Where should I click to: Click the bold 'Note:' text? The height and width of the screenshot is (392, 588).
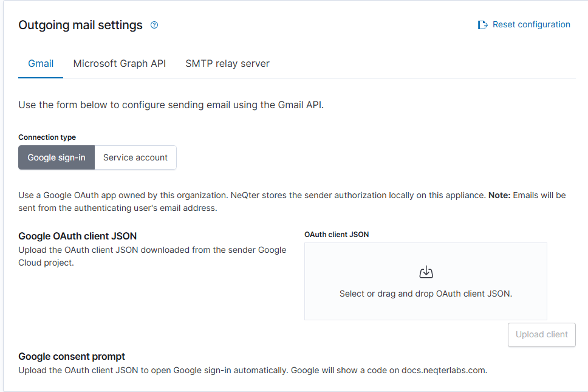(499, 196)
